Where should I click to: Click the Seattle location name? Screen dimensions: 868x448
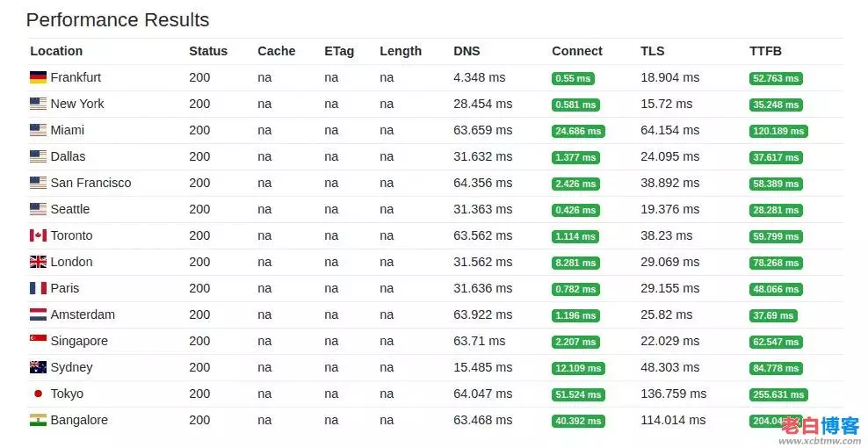coord(70,209)
